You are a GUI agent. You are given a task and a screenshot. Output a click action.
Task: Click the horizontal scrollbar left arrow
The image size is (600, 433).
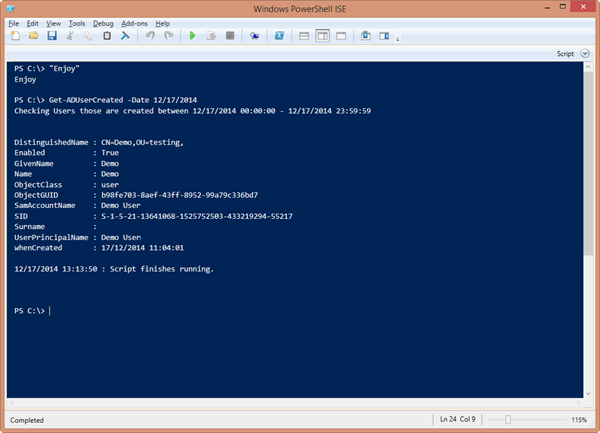(x=12, y=403)
